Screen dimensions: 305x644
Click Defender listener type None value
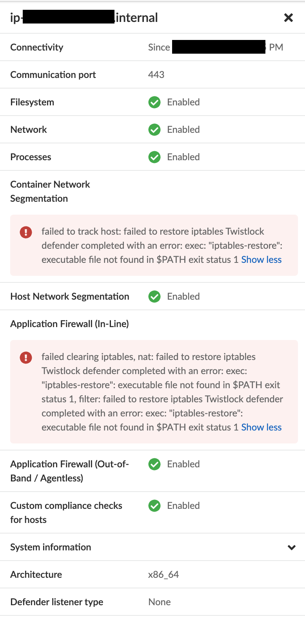[159, 602]
